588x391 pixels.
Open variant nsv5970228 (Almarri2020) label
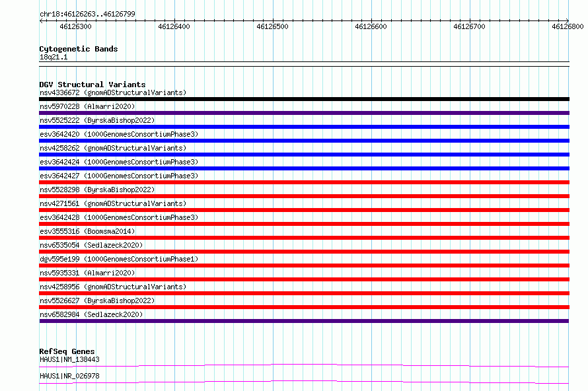pyautogui.click(x=87, y=106)
